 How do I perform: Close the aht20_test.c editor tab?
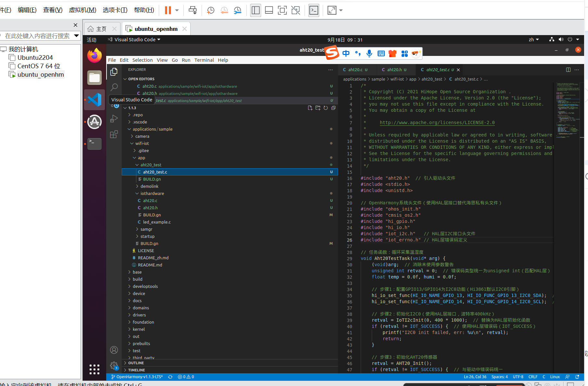pyautogui.click(x=458, y=70)
